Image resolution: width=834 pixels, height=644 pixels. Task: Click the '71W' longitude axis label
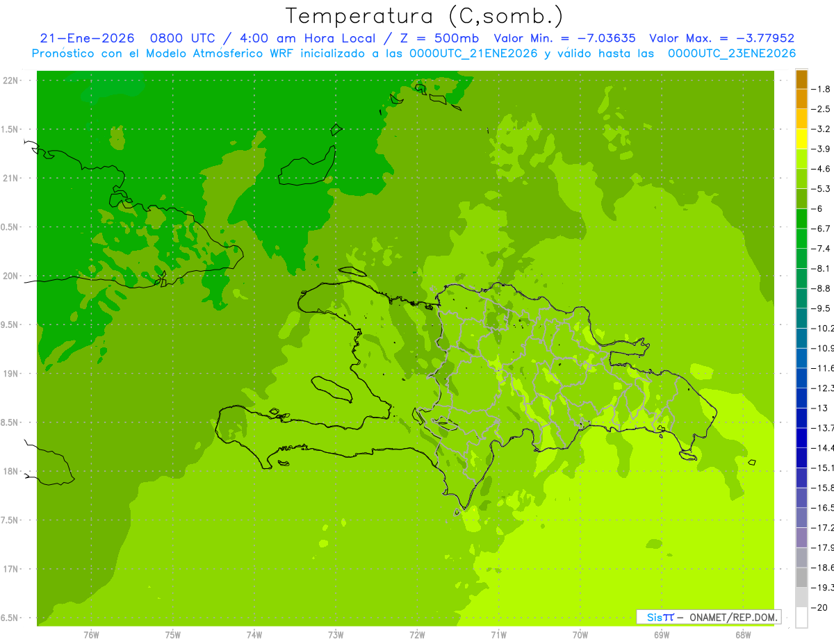498,635
